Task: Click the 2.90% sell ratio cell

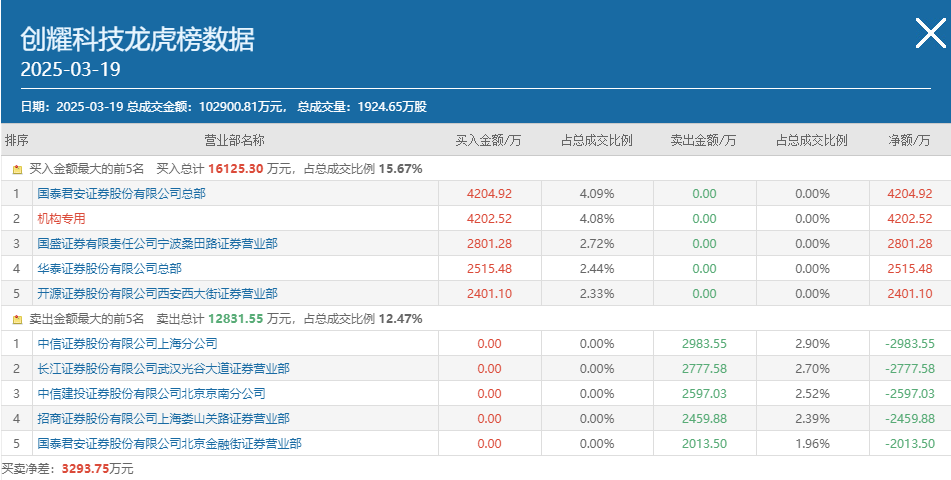Action: (x=812, y=343)
